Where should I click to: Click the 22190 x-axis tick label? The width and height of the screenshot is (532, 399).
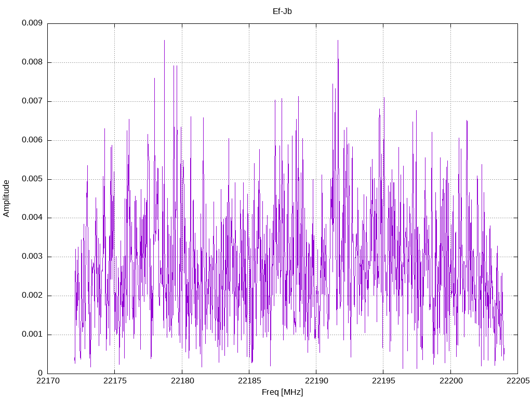point(316,381)
